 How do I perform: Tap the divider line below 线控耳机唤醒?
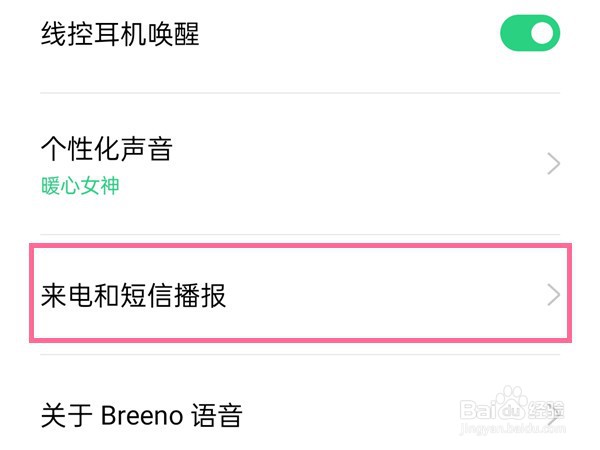click(x=300, y=93)
